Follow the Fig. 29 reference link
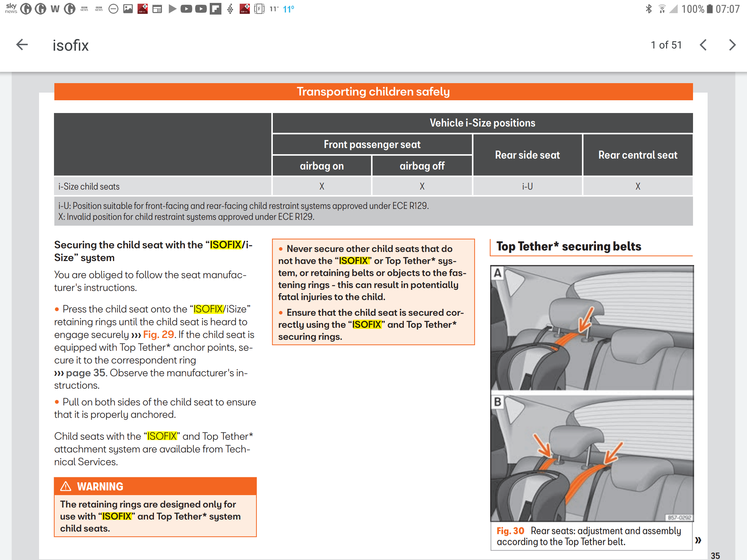747x560 pixels. [158, 334]
